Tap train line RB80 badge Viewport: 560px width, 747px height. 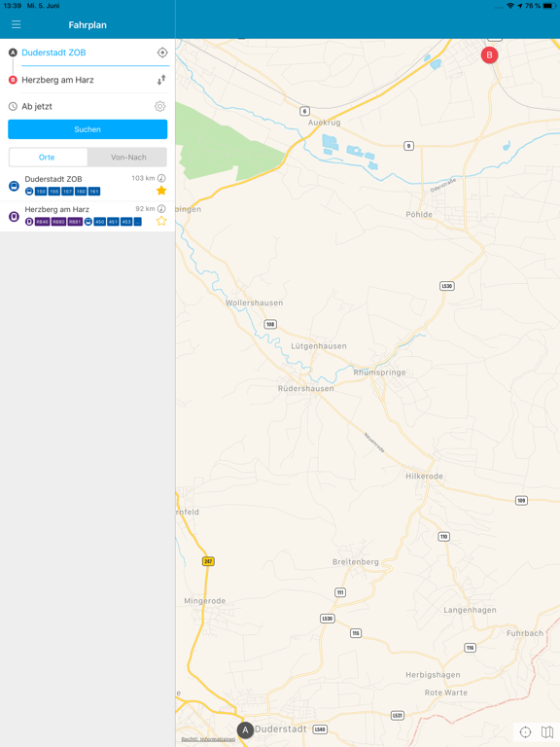[x=58, y=222]
